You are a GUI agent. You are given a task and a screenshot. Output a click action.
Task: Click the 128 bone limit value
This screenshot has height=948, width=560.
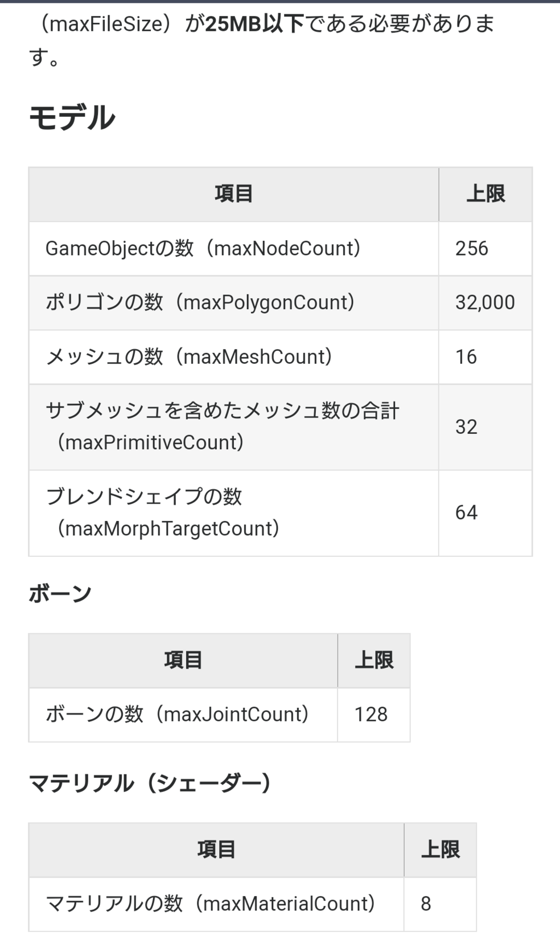[x=371, y=714]
